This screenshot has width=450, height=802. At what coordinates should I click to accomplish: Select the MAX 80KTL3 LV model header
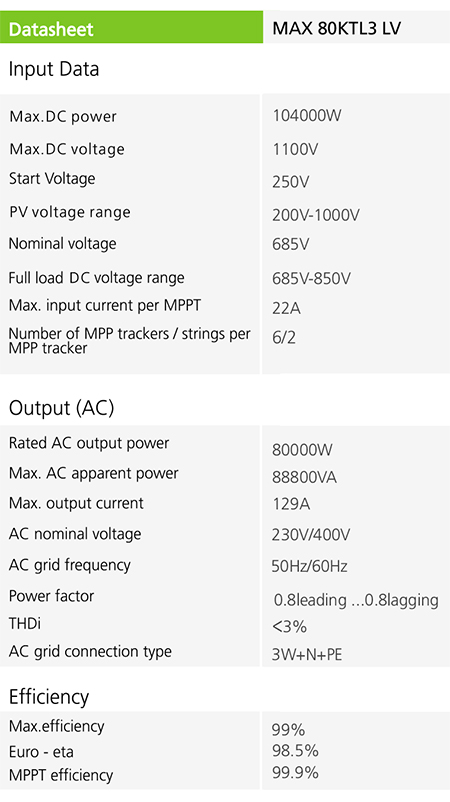tap(336, 28)
